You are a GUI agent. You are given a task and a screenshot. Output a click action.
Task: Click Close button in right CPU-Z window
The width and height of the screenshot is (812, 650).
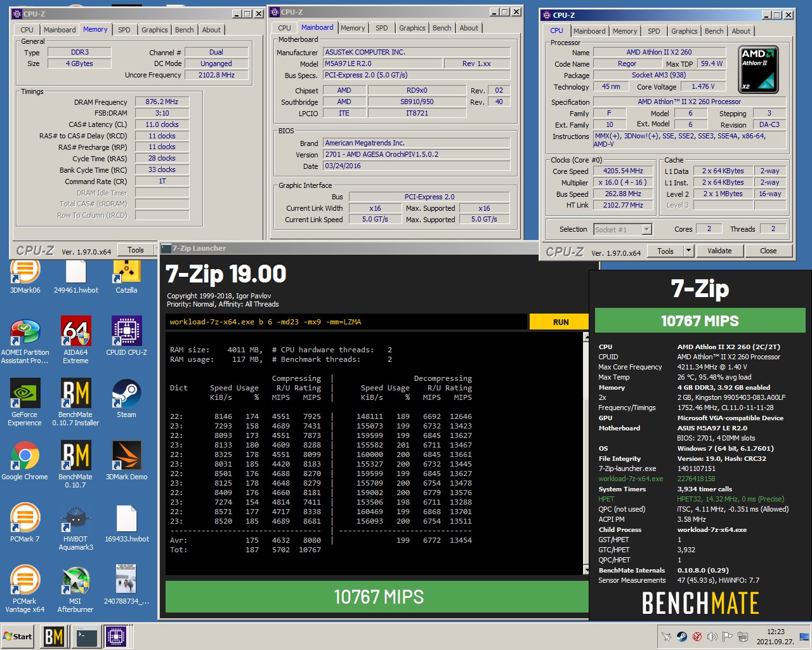pos(768,251)
